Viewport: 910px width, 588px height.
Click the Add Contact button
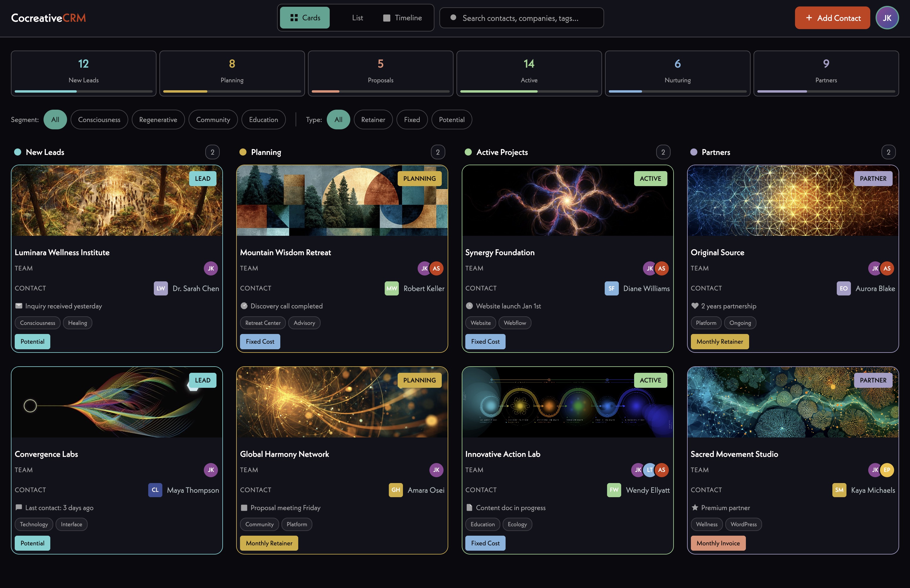(832, 18)
